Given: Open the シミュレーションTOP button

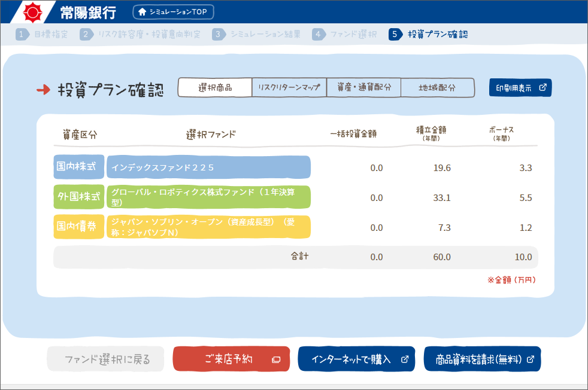Looking at the screenshot, I should coord(173,12).
